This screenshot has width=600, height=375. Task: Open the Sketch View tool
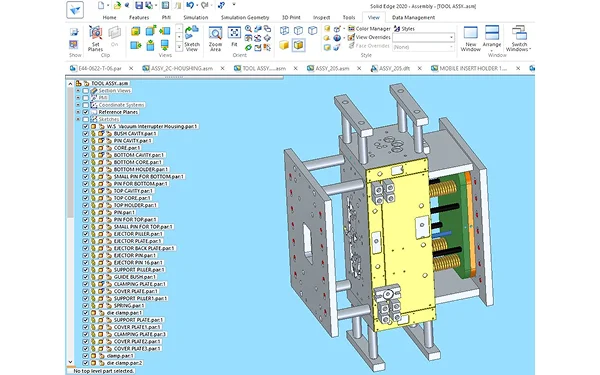pyautogui.click(x=192, y=39)
